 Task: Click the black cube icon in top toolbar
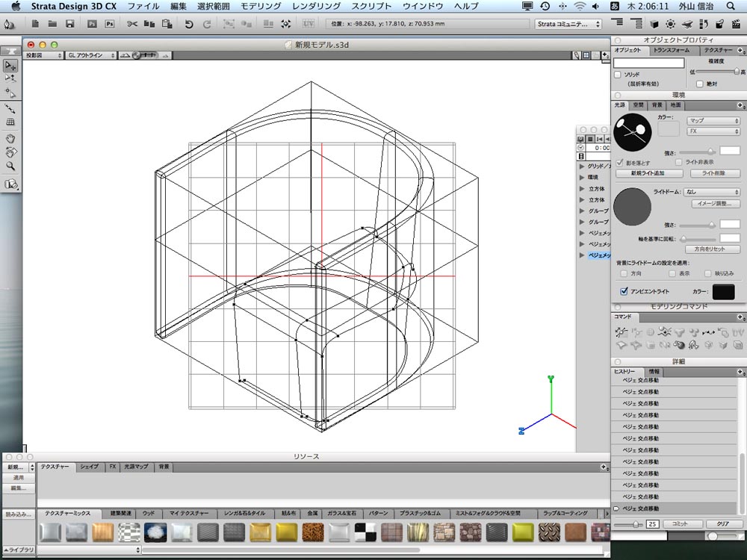tap(654, 24)
